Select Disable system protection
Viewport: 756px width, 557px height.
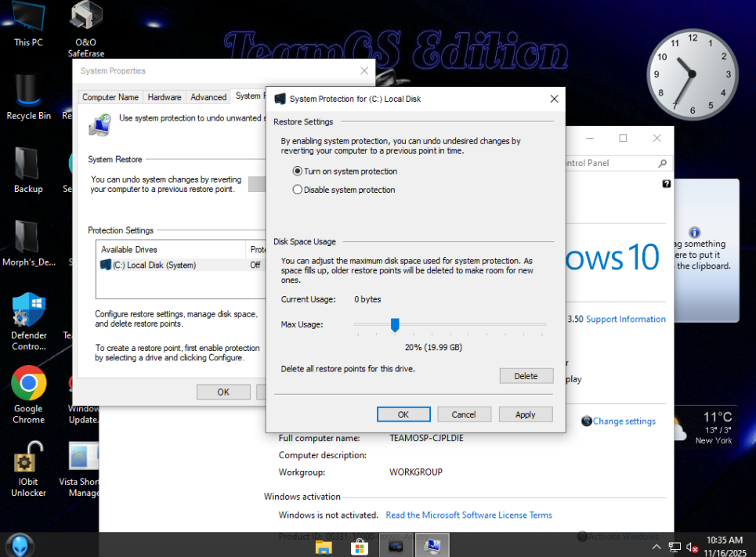coord(344,190)
